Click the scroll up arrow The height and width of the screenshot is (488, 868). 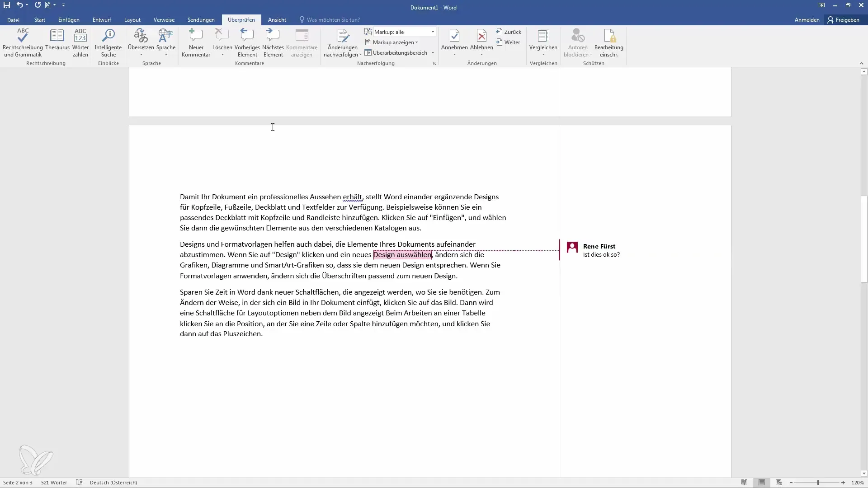(x=864, y=71)
